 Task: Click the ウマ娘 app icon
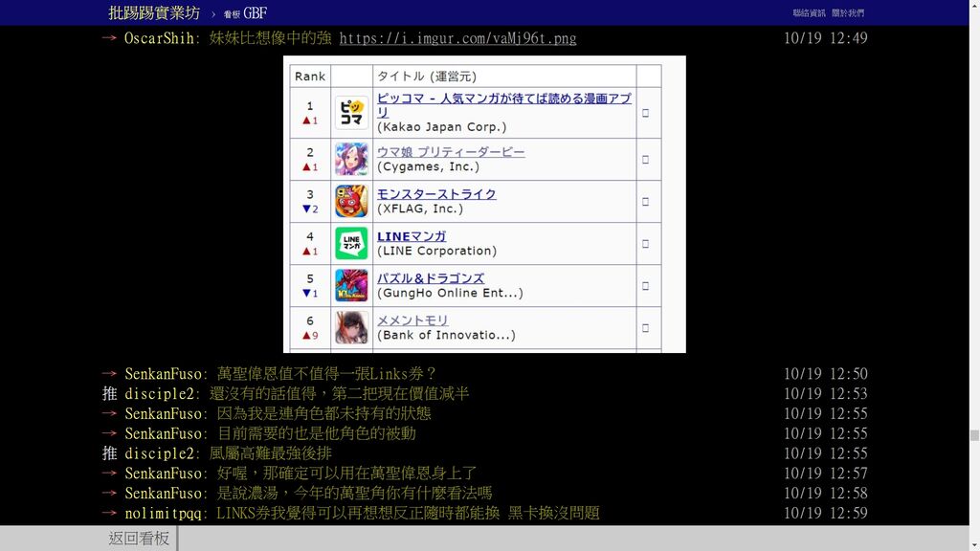coord(351,159)
